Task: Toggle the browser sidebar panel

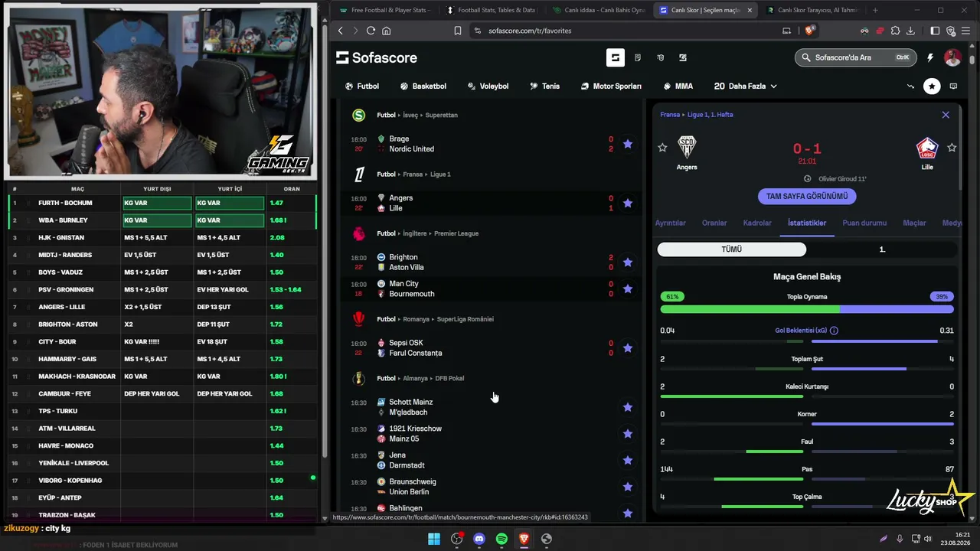Action: 935,31
